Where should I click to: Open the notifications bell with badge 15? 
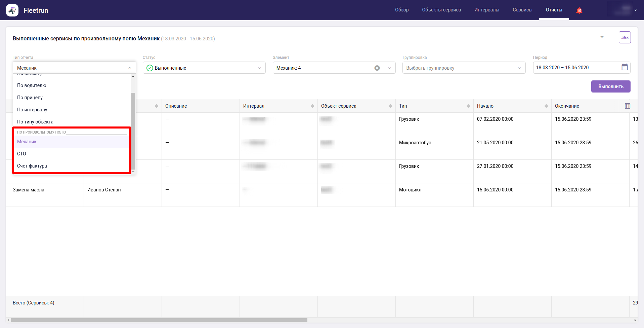click(579, 10)
